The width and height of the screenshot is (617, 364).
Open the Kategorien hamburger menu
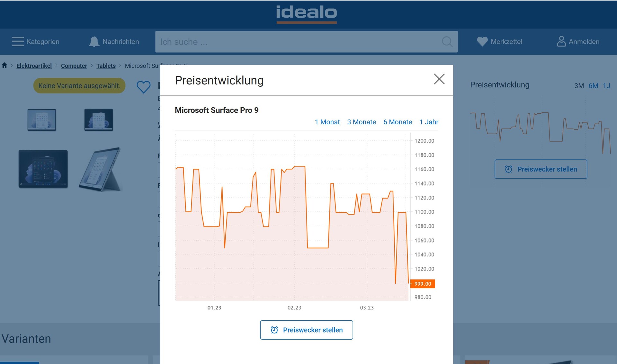[18, 42]
